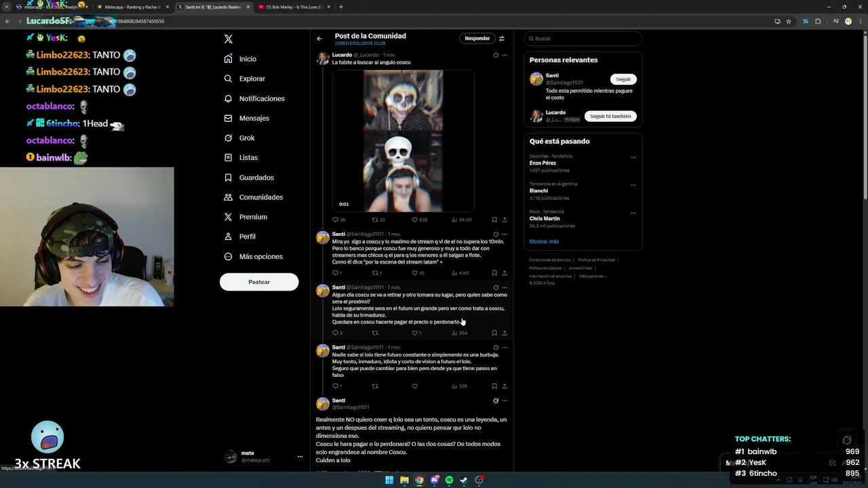Click the Mostrar más link
The image size is (868, 488).
[544, 241]
